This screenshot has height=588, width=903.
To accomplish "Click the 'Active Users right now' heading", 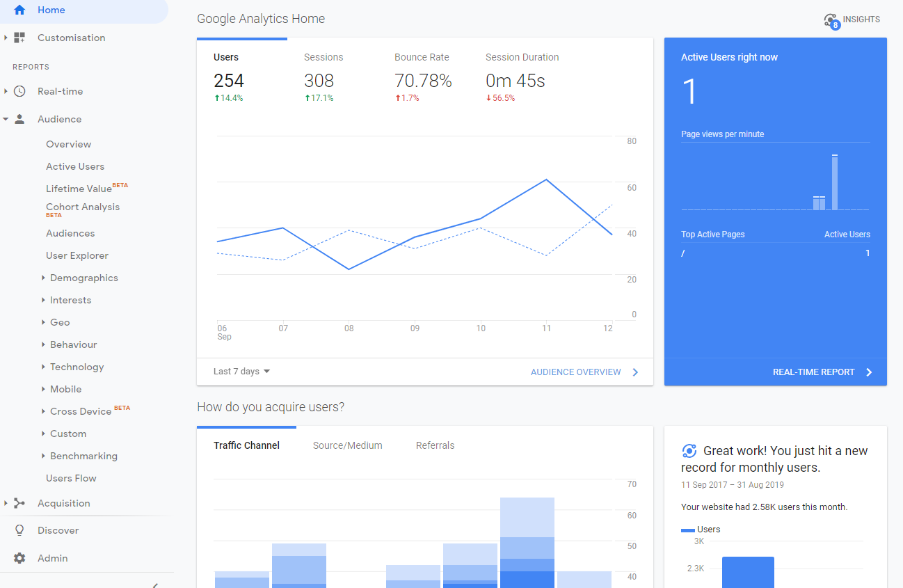I will pos(729,57).
